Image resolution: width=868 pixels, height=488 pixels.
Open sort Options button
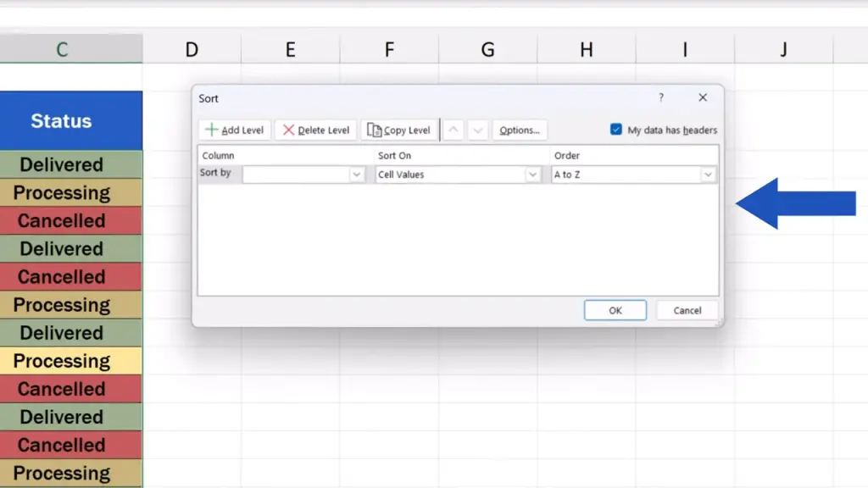(x=520, y=130)
